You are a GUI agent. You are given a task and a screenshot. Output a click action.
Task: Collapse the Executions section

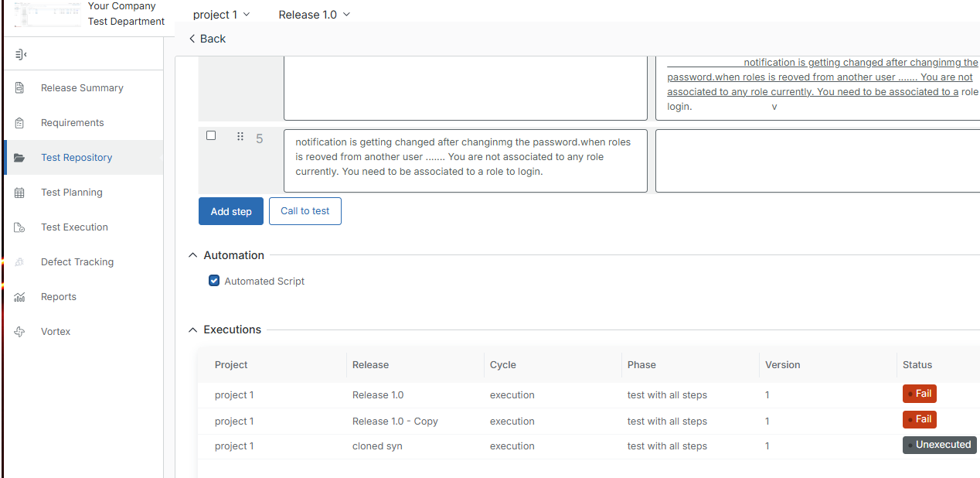point(192,329)
